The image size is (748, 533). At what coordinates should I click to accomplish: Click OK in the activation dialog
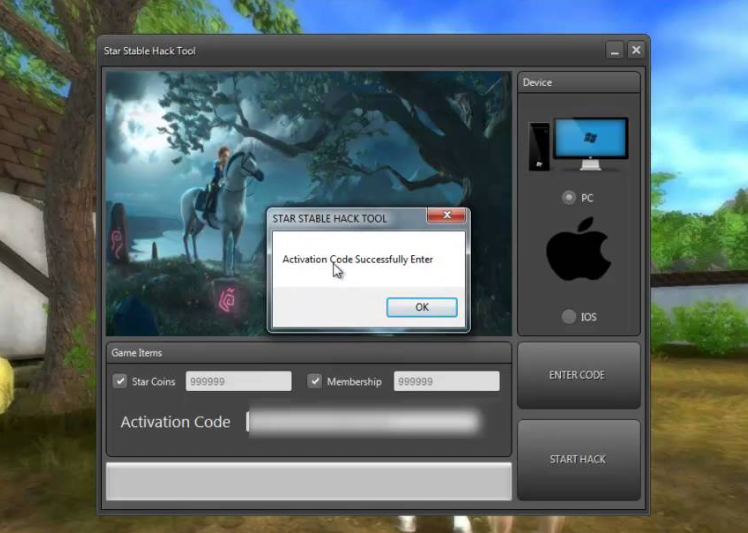coord(422,307)
